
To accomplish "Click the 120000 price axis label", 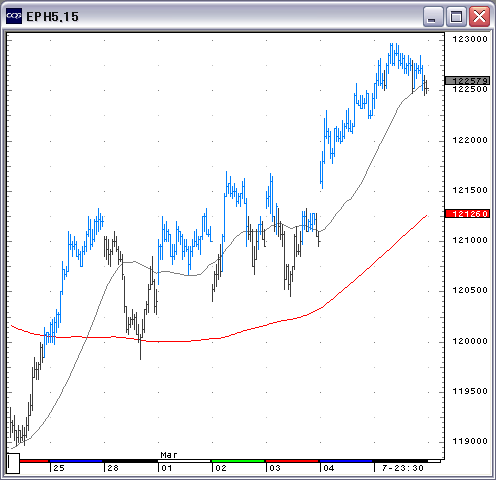I will pos(470,341).
